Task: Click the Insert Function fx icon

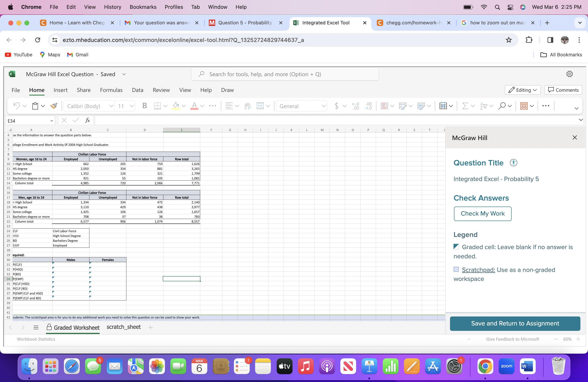Action: click(87, 120)
